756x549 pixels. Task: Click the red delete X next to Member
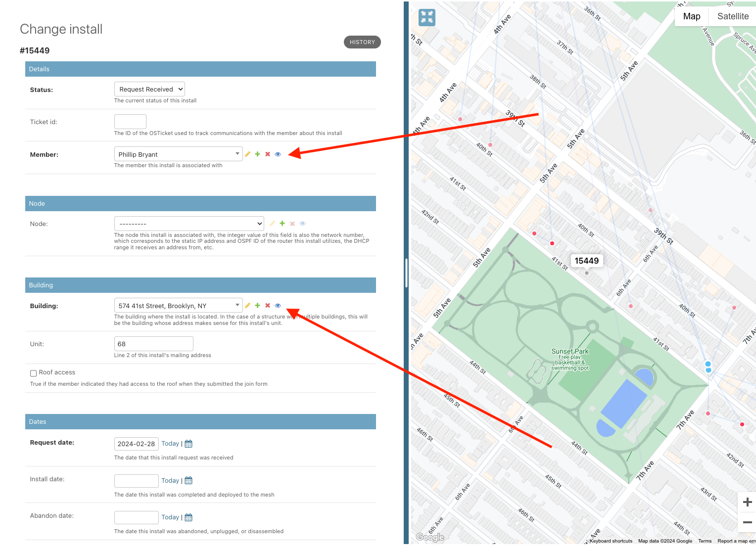[x=268, y=154]
